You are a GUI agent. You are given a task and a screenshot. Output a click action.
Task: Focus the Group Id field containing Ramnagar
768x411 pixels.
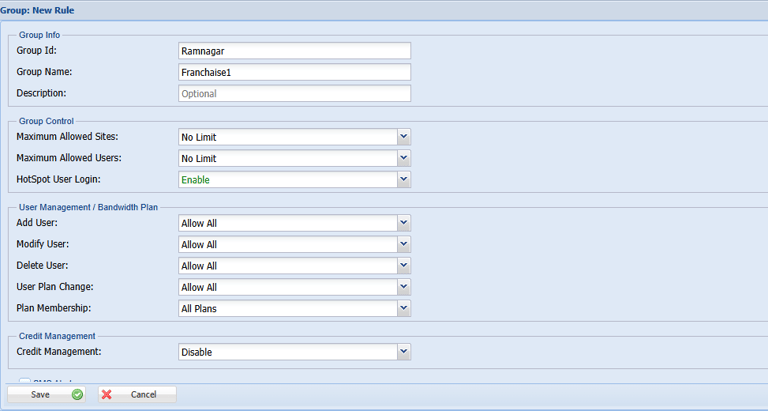pyautogui.click(x=294, y=51)
